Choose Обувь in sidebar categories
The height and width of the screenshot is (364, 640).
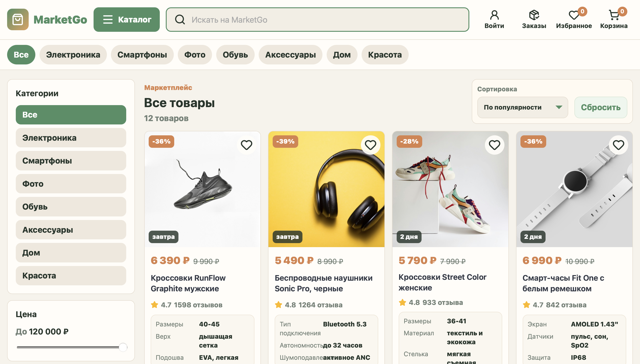pos(71,207)
